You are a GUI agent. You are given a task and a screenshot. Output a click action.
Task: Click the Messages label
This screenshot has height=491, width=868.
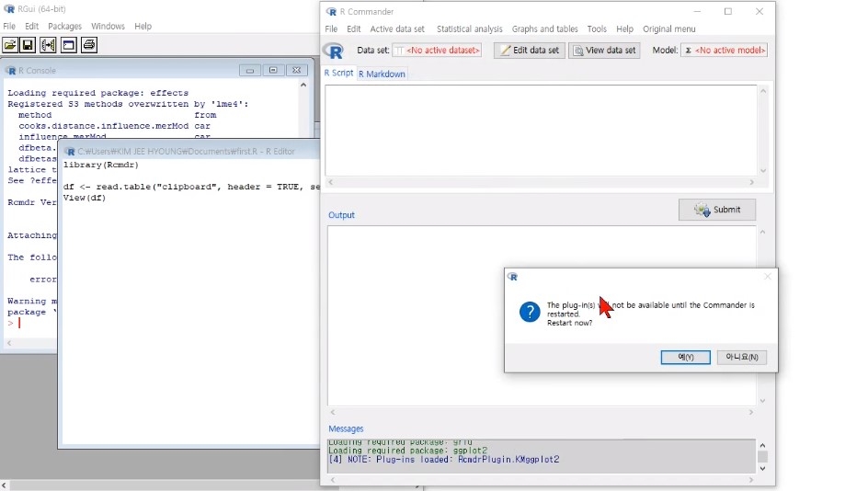tap(346, 428)
